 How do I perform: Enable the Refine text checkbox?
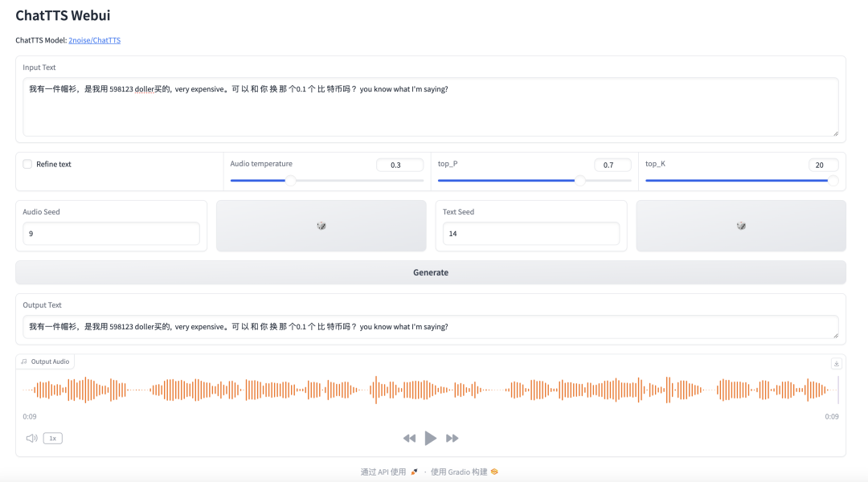[x=27, y=164]
